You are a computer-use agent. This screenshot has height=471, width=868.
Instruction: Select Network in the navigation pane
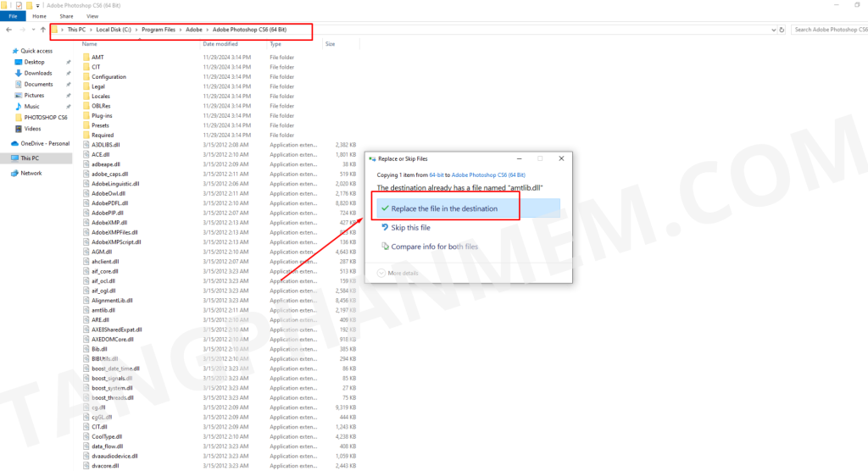point(31,173)
